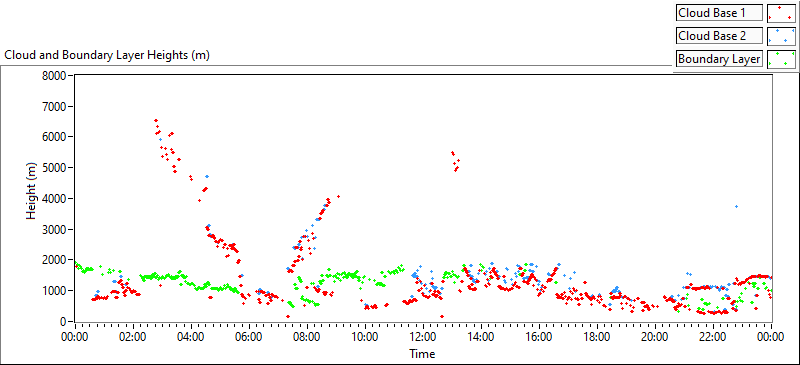The width and height of the screenshot is (800, 365).
Task: Click the 02:00 time axis label
Action: [133, 336]
